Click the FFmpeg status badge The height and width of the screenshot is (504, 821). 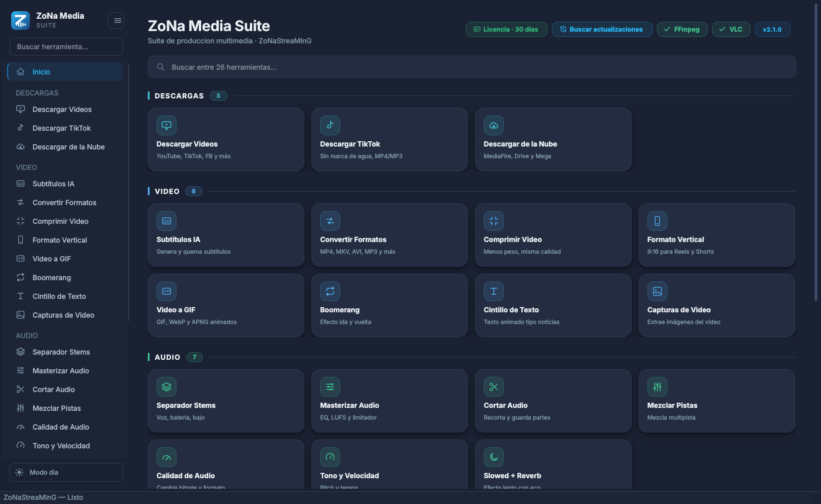(681, 29)
